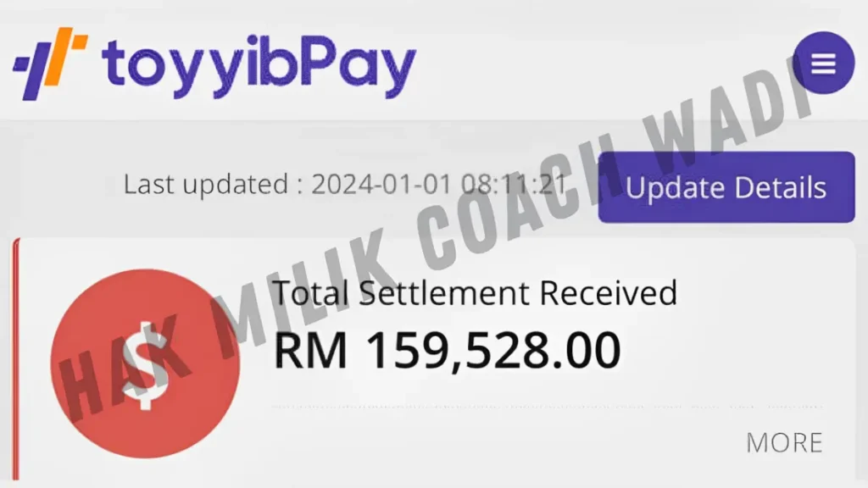Open the MORE link on the settlement card
Screen dimensions: 868x488
tap(784, 442)
